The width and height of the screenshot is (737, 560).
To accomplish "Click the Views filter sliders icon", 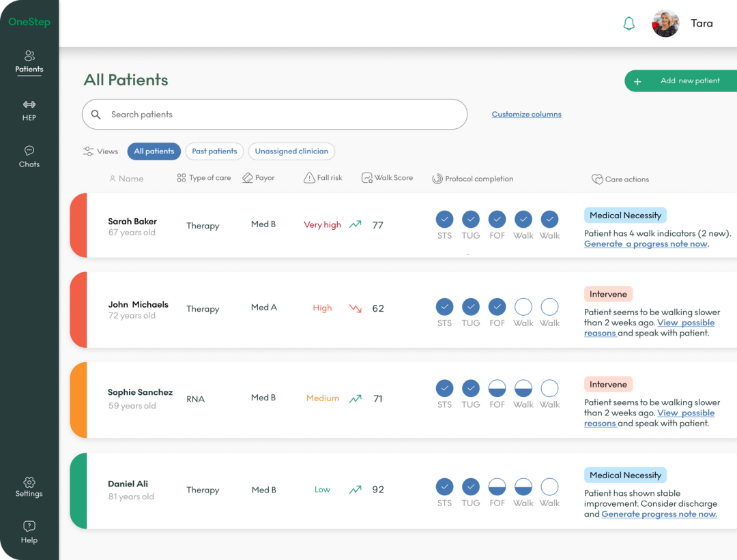I will tap(89, 151).
